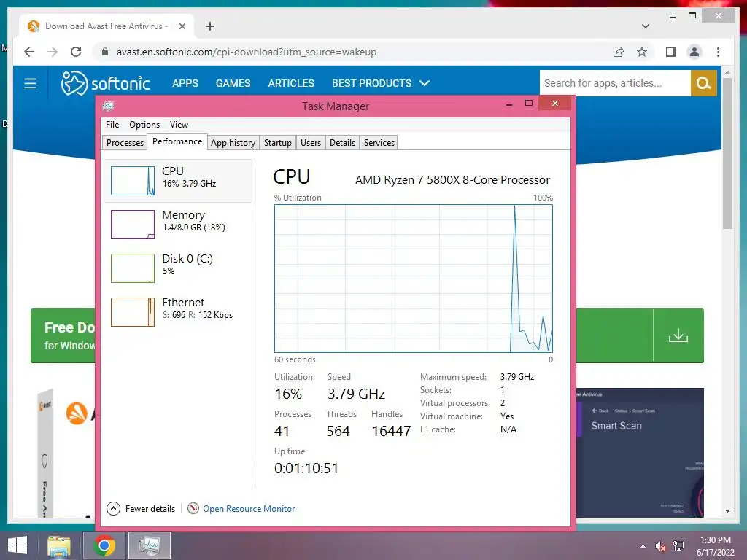Click the site lock icon in address bar
The image size is (747, 560).
click(x=105, y=52)
